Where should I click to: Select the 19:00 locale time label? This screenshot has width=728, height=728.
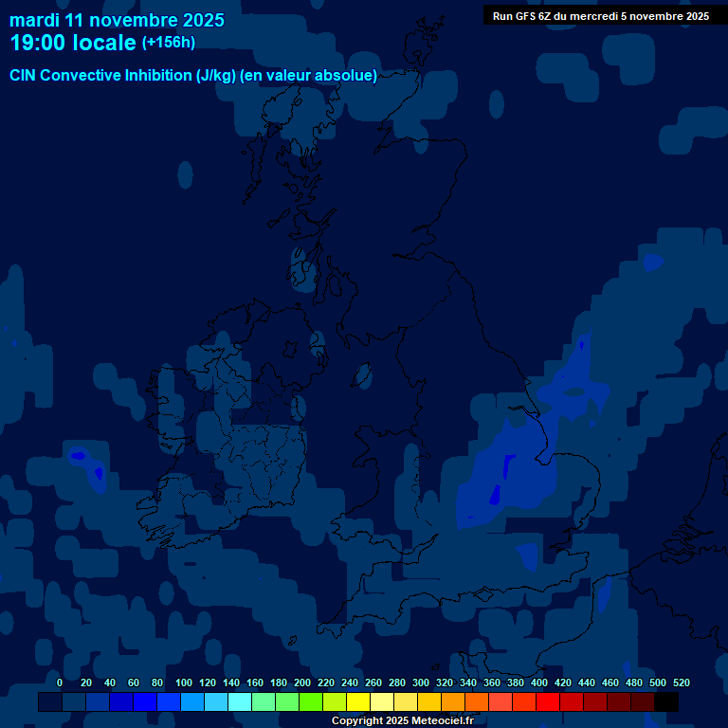point(74,43)
